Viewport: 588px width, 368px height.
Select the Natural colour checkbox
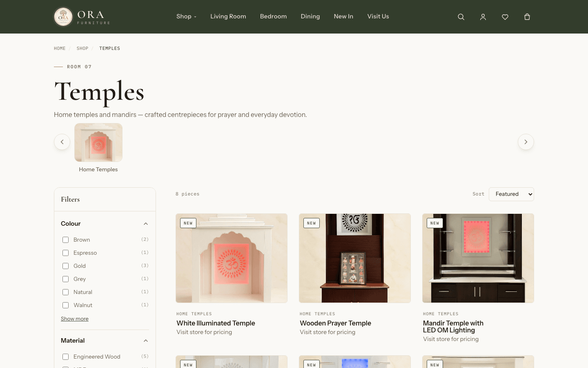(x=65, y=292)
